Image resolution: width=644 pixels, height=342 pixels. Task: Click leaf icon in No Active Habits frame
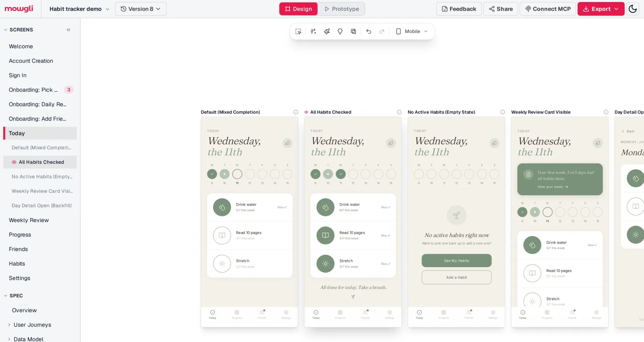pyautogui.click(x=494, y=143)
